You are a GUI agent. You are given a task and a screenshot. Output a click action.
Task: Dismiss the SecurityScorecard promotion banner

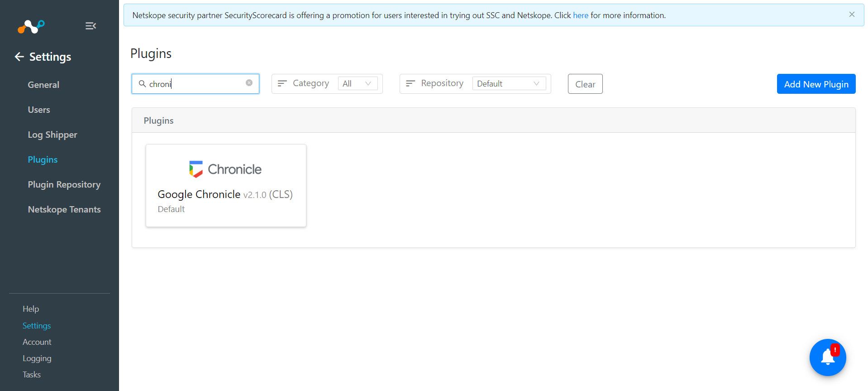[852, 14]
